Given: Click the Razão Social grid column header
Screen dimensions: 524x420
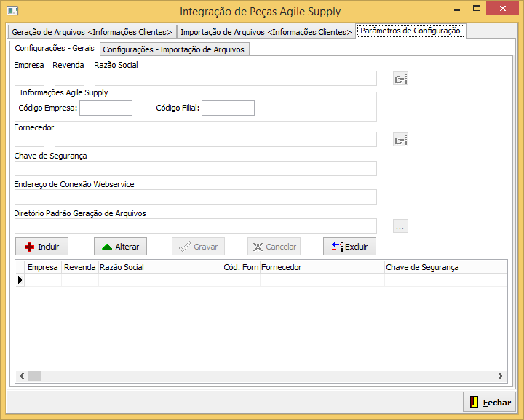Looking at the screenshot, I should (161, 267).
